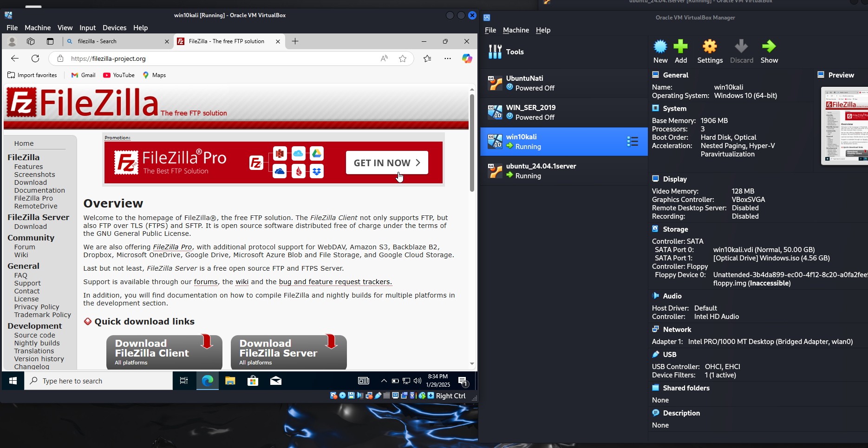Viewport: 868px width, 448px height.
Task: Open Help menu in VirtualBox Manager
Action: (x=543, y=30)
